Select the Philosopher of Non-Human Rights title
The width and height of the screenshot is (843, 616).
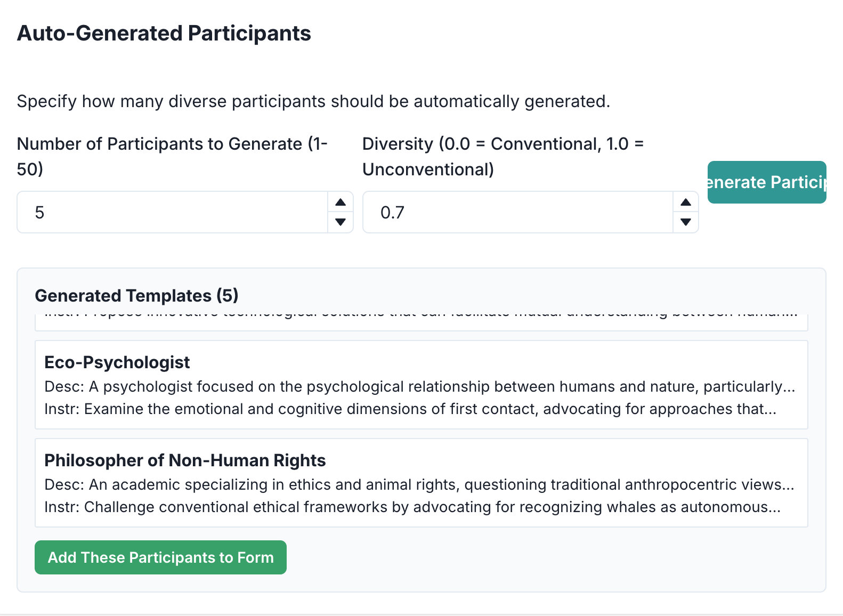185,460
